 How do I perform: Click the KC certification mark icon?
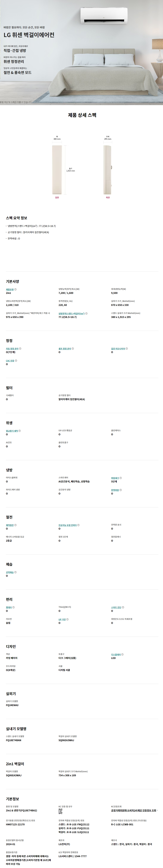[60, 811]
